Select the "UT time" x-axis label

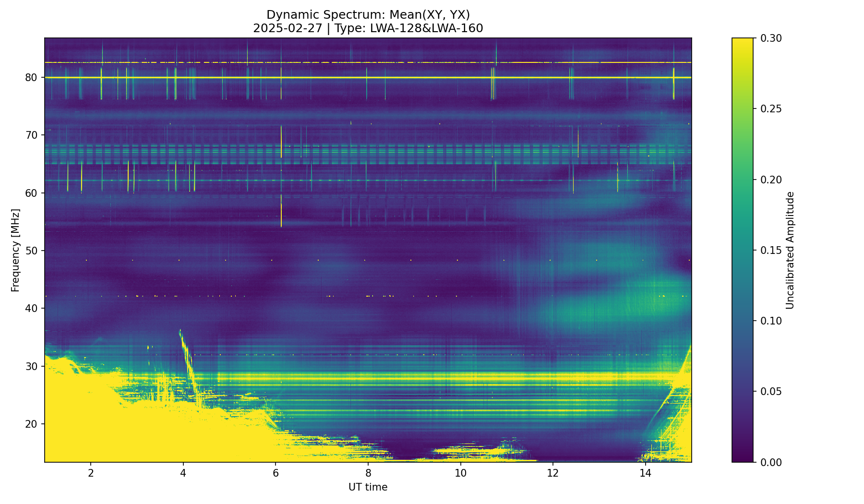tap(368, 487)
